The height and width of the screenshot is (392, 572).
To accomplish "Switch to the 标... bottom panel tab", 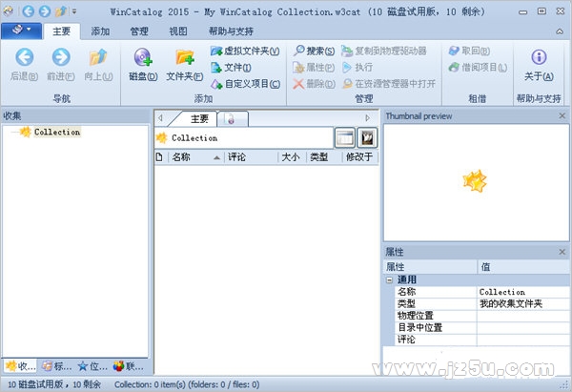I will [x=56, y=366].
